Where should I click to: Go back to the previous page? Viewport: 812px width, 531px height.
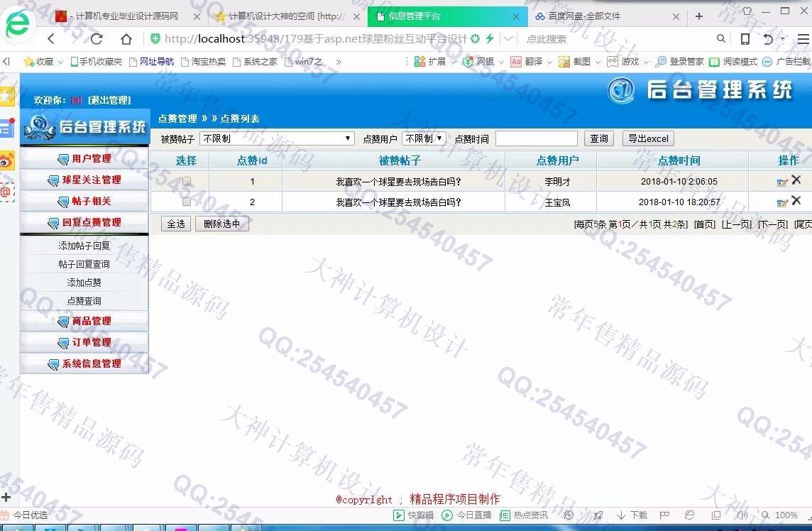51,38
